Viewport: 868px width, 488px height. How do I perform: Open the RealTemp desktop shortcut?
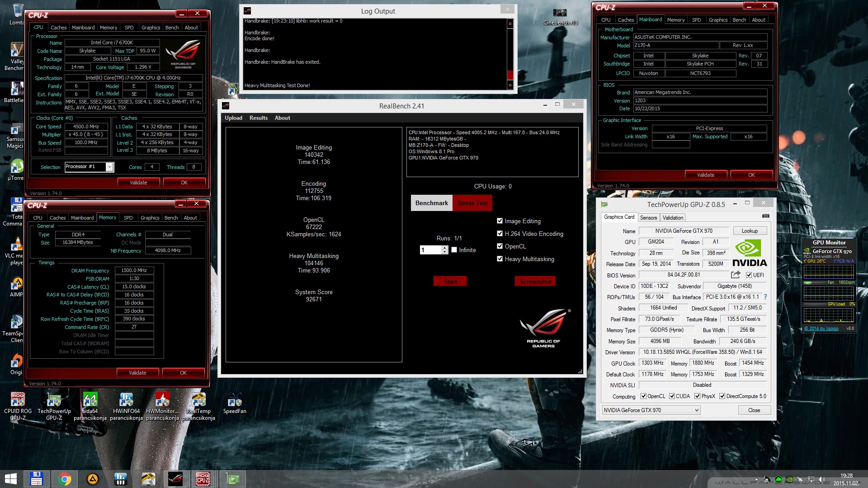[x=198, y=406]
